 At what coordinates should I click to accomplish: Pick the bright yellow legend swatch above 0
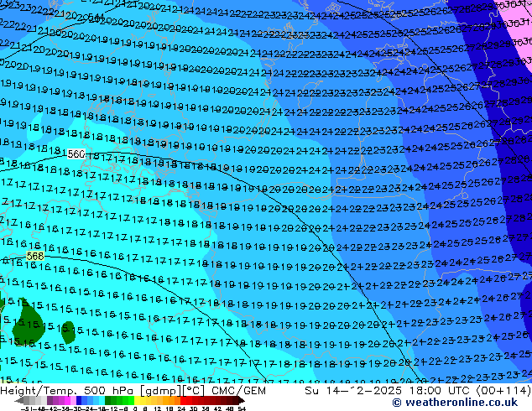coord(137,400)
